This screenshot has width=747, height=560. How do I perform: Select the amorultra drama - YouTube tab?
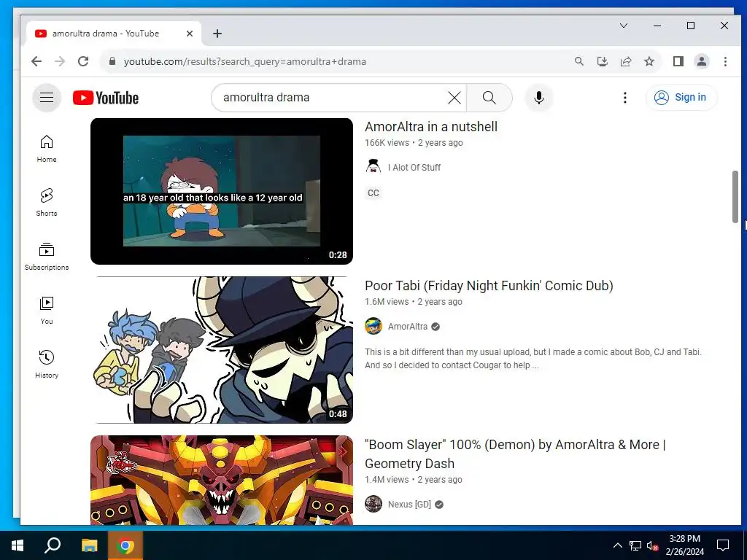(x=113, y=34)
